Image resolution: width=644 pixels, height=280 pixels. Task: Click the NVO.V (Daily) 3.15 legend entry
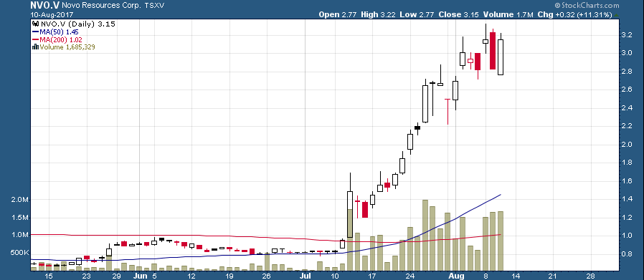click(77, 24)
